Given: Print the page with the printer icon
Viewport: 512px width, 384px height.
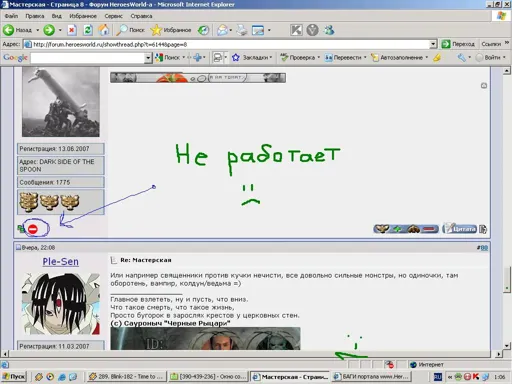Looking at the screenshot, I should coord(242,30).
